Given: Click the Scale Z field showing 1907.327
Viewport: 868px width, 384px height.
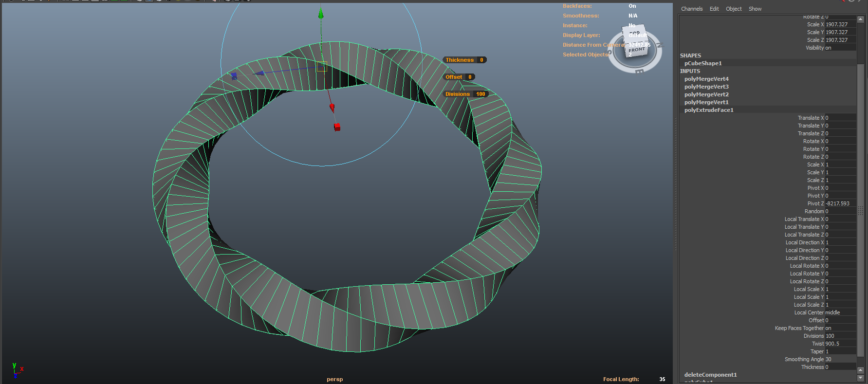Looking at the screenshot, I should (x=840, y=40).
